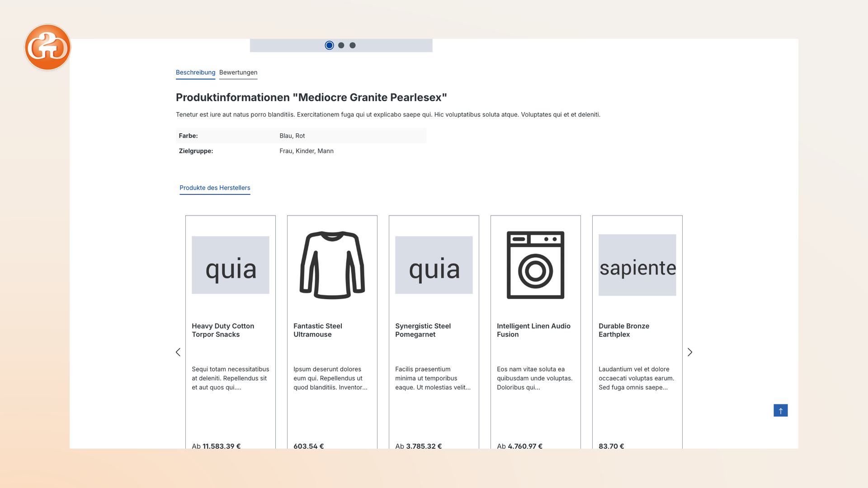Click the Farbe value Blau, Rot

click(292, 136)
